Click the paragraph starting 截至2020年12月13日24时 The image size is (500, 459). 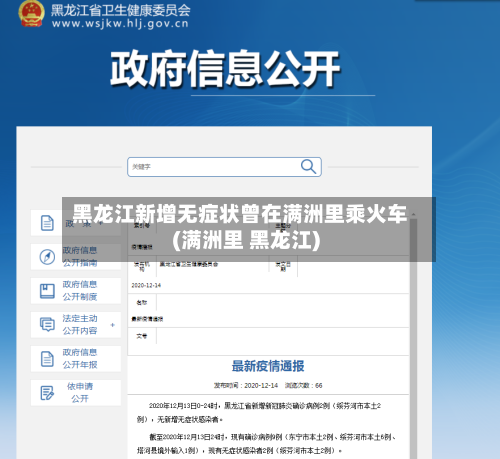[x=266, y=444]
